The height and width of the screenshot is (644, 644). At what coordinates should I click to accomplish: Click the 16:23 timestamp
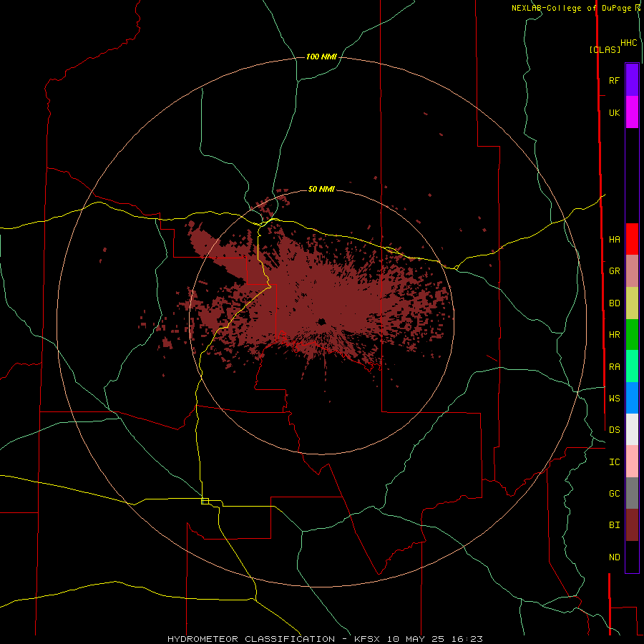coord(469,639)
